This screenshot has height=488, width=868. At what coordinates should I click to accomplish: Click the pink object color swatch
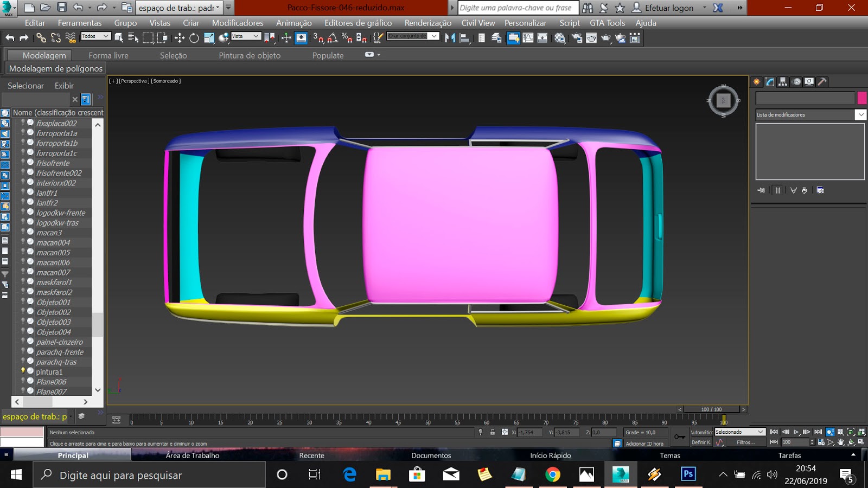[x=861, y=98]
